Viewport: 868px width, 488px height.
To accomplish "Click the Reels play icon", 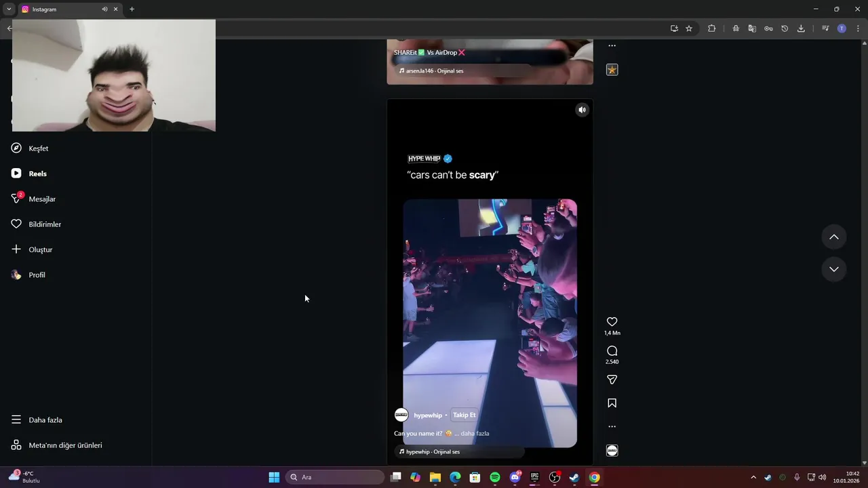I will (16, 174).
